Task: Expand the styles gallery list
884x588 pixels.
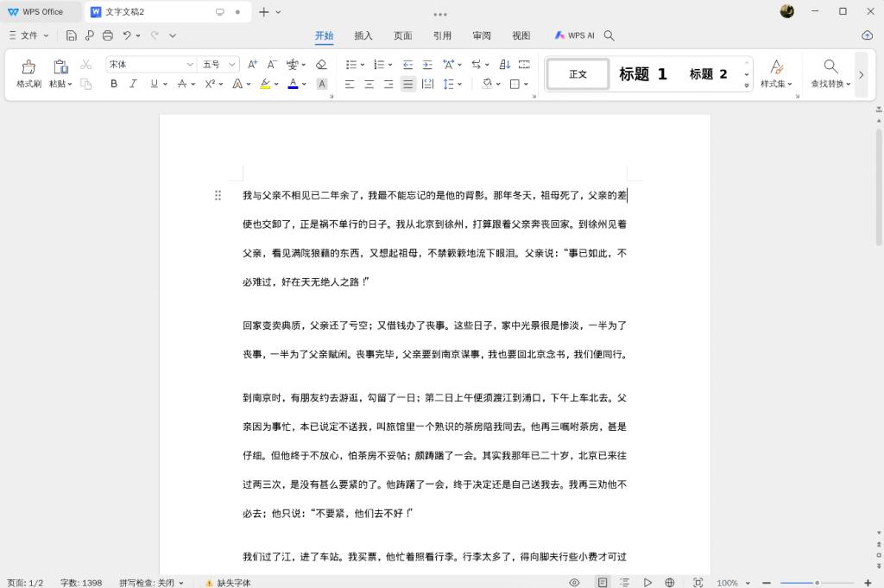Action: pyautogui.click(x=747, y=85)
